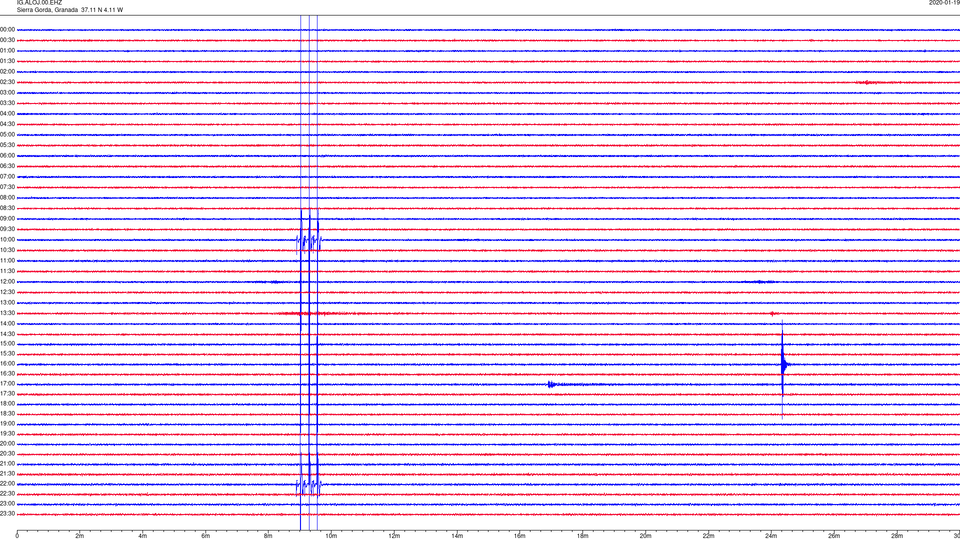
Task: Select the calibration pulse burst on the 10:00 trace
Action: (309, 241)
